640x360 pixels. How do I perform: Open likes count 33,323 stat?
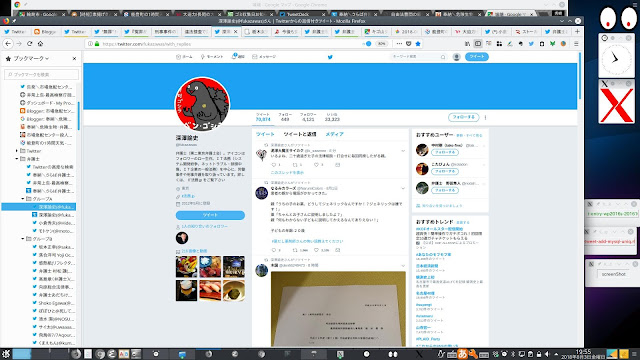pyautogui.click(x=332, y=117)
